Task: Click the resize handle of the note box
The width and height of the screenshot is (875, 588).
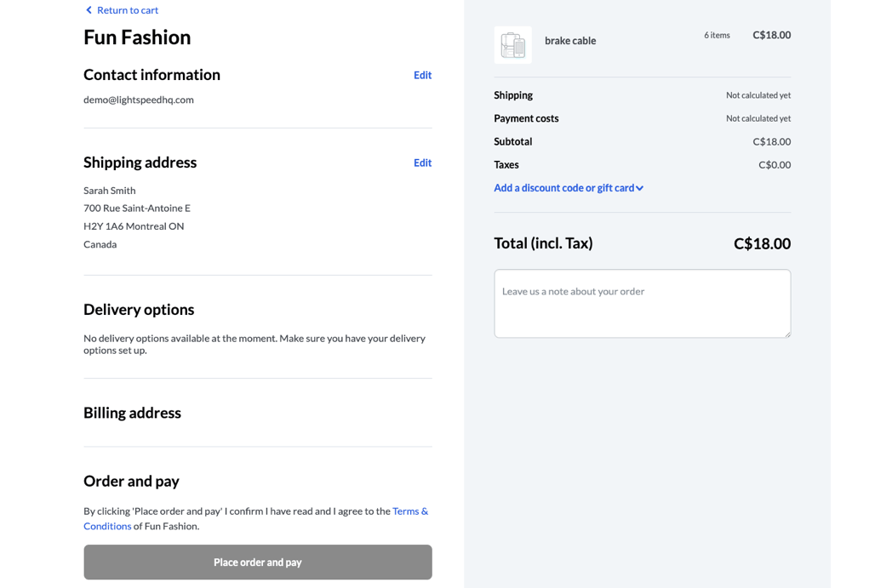Action: pos(787,334)
